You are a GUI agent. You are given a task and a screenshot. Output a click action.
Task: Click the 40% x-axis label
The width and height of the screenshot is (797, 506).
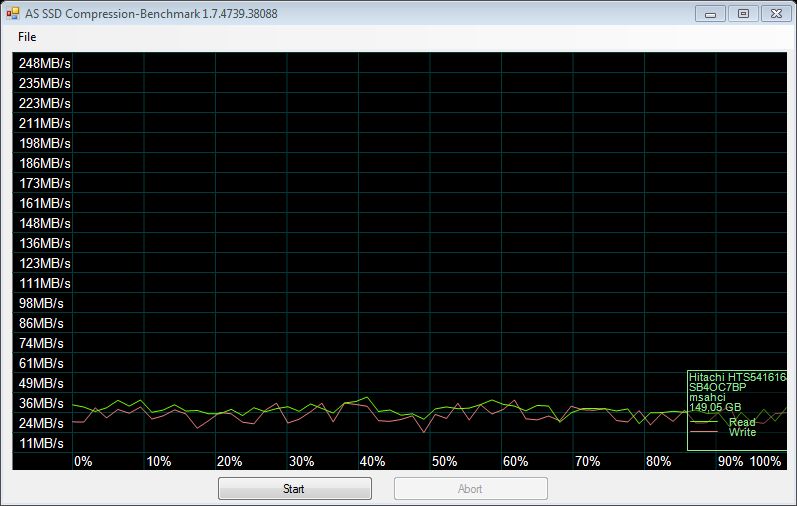point(372,461)
